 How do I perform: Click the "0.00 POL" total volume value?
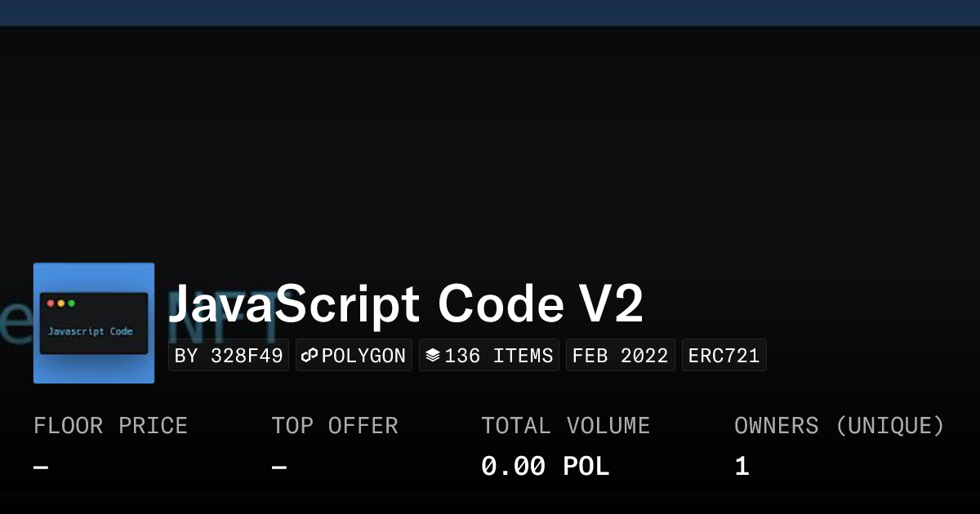pos(545,467)
